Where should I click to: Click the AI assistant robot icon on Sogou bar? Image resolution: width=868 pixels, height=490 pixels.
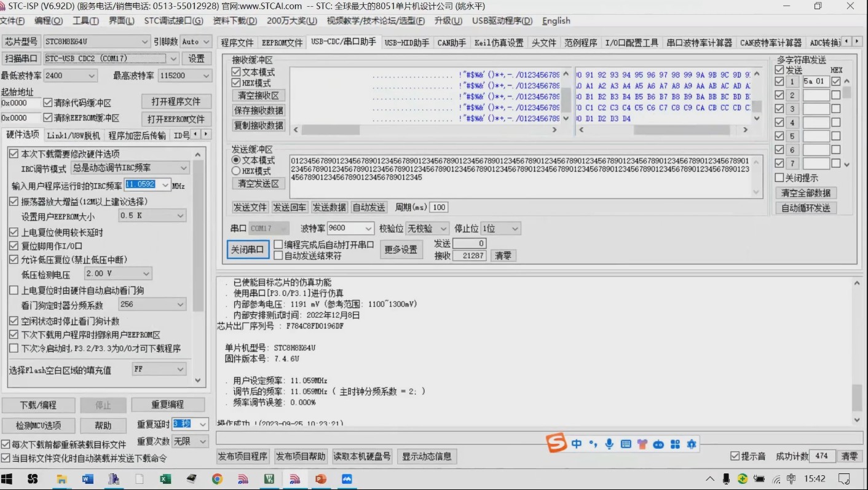pyautogui.click(x=658, y=443)
